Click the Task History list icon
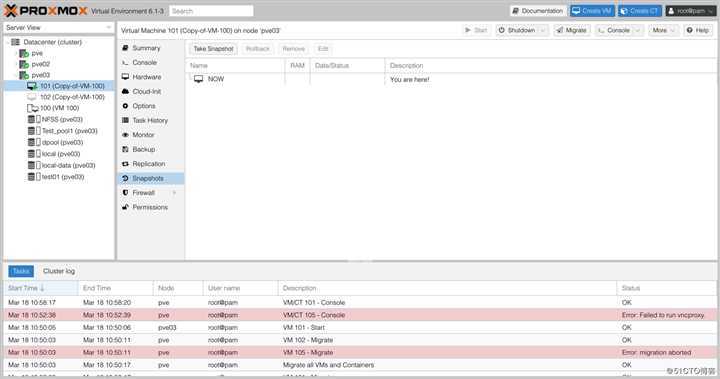 click(125, 120)
